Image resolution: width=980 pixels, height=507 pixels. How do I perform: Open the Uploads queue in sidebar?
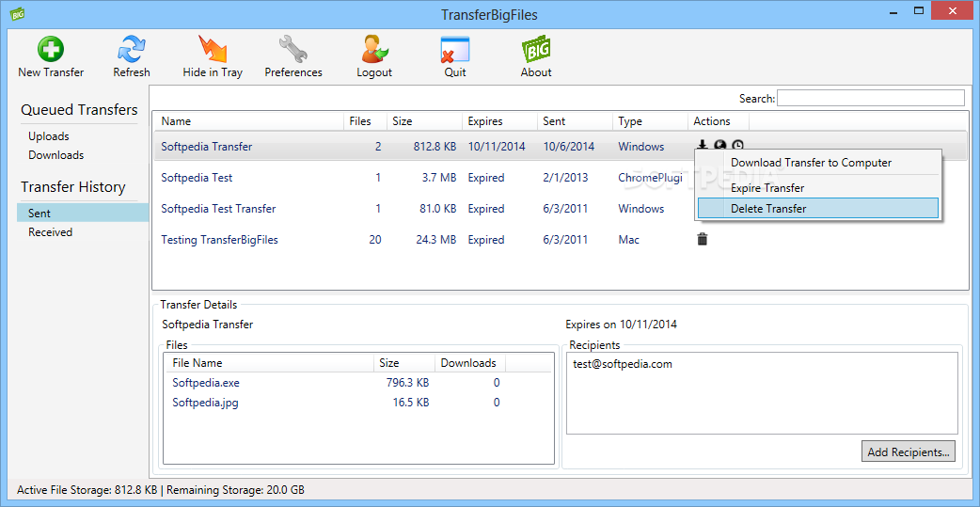click(49, 136)
